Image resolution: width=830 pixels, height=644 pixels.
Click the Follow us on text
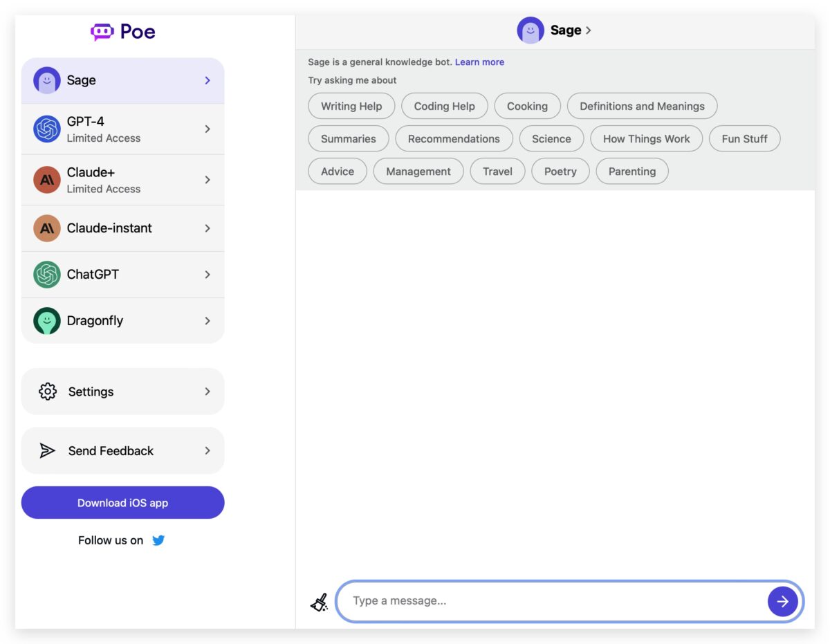coord(111,541)
